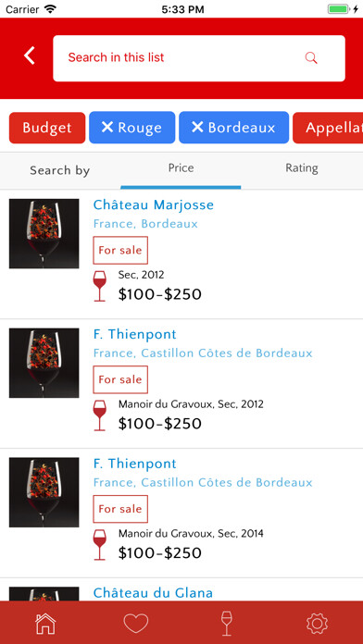Image resolution: width=363 pixels, height=644 pixels.
Task: Tap the magnifying glass search icon
Action: click(311, 58)
